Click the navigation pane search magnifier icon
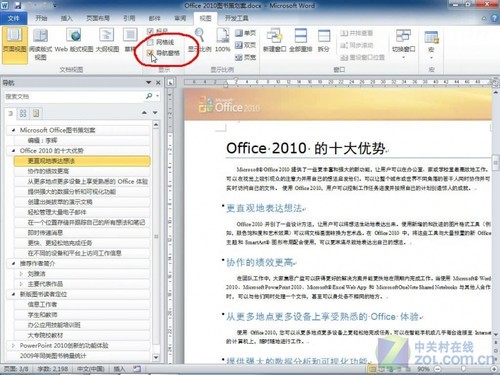Viewport: 500px width, 375px height. click(149, 96)
